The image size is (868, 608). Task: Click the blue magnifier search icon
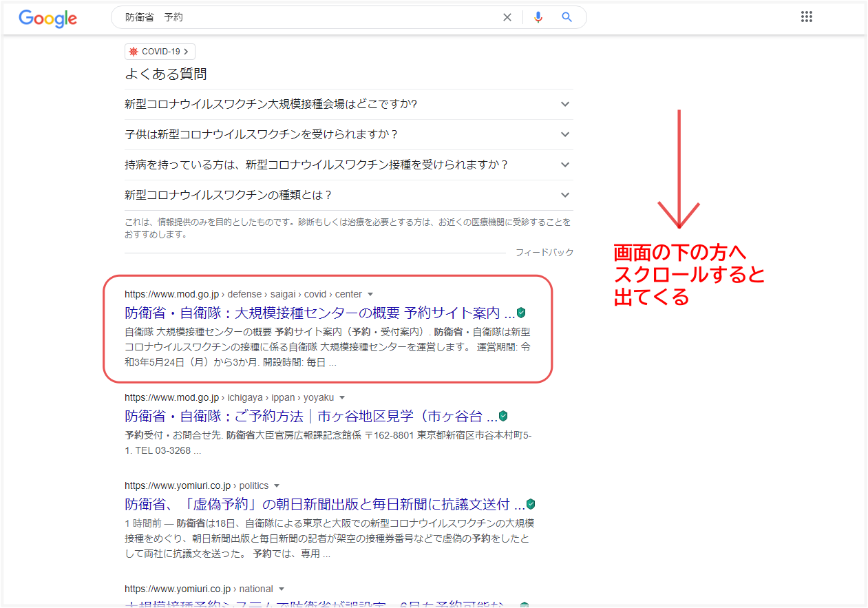pos(567,18)
